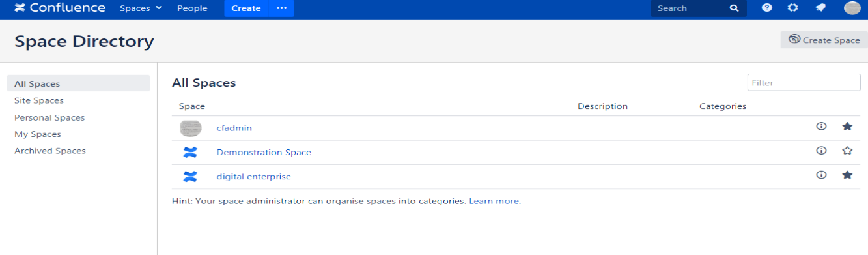Click the search magnifier icon
This screenshot has width=868, height=255.
click(734, 8)
